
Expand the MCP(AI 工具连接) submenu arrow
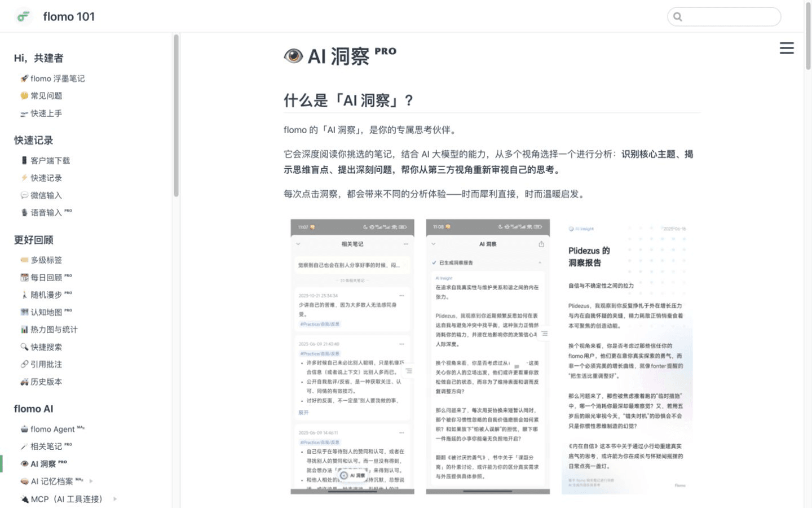pyautogui.click(x=115, y=499)
